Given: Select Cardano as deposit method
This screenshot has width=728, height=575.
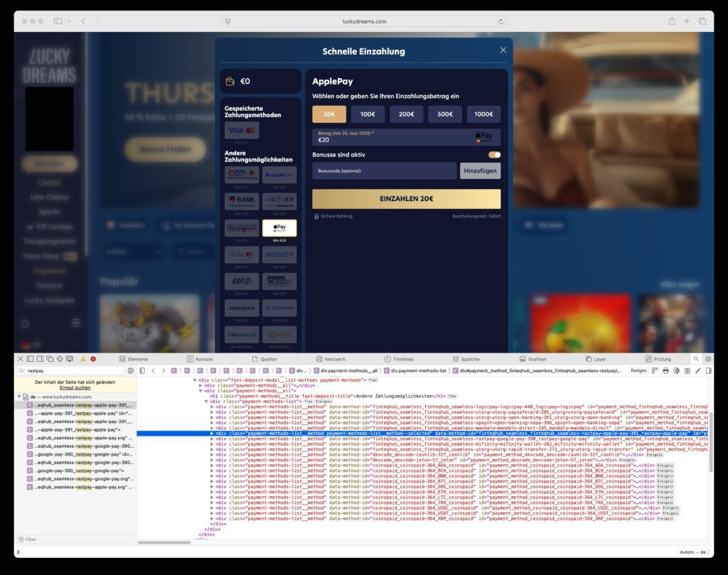Looking at the screenshot, I should 279,308.
